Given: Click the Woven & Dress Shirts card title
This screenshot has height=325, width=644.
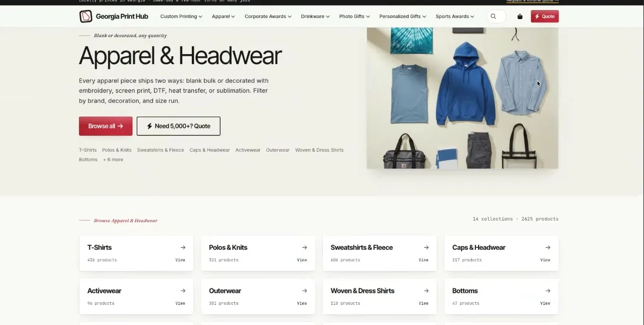Looking at the screenshot, I should coord(363,291).
